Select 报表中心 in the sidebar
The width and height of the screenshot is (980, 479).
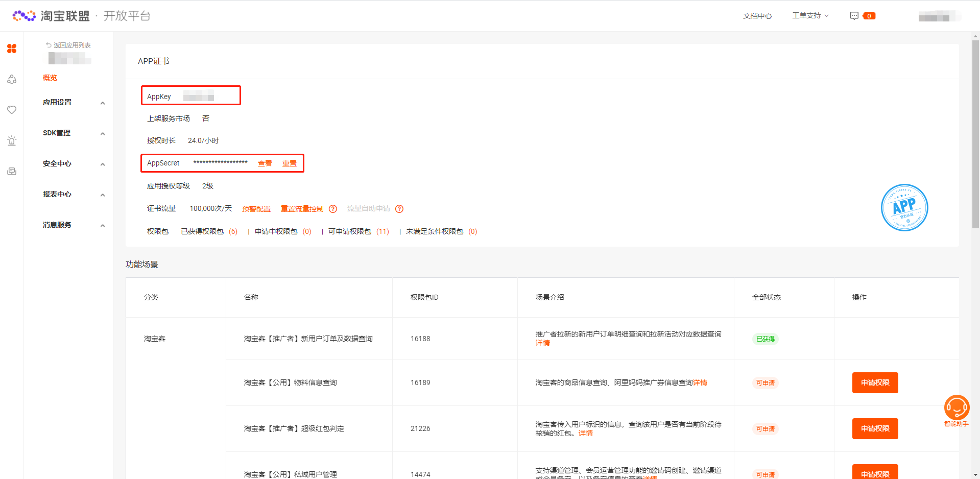tap(57, 194)
